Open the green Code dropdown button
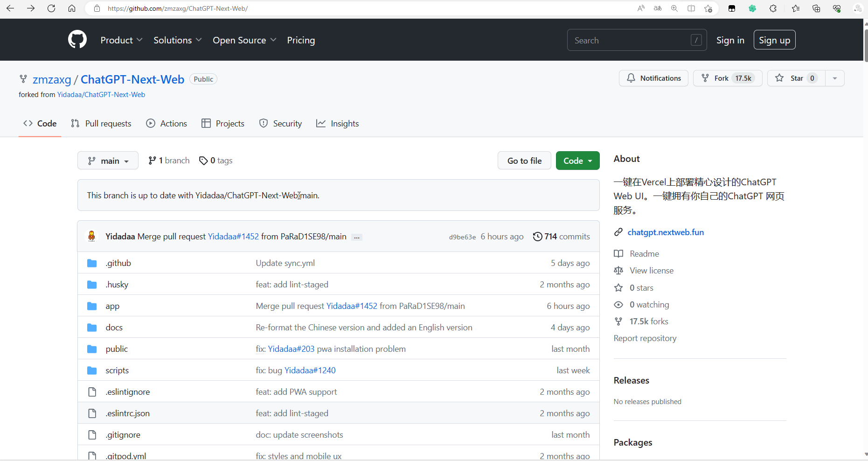868x461 pixels. (577, 161)
